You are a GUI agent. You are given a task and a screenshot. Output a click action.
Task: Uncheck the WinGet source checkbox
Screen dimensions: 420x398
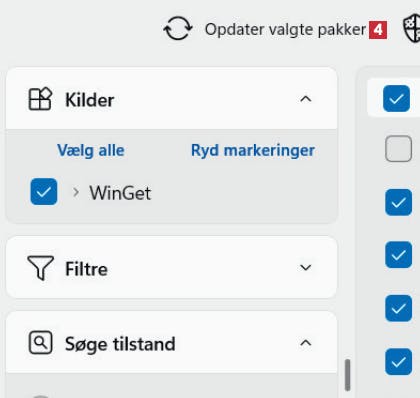[x=44, y=192]
